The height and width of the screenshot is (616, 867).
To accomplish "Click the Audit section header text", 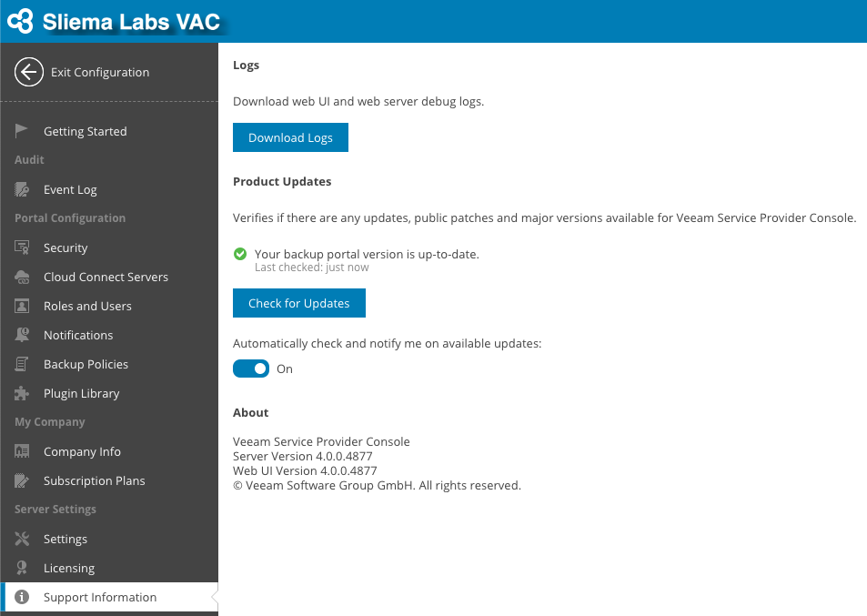I will (29, 160).
